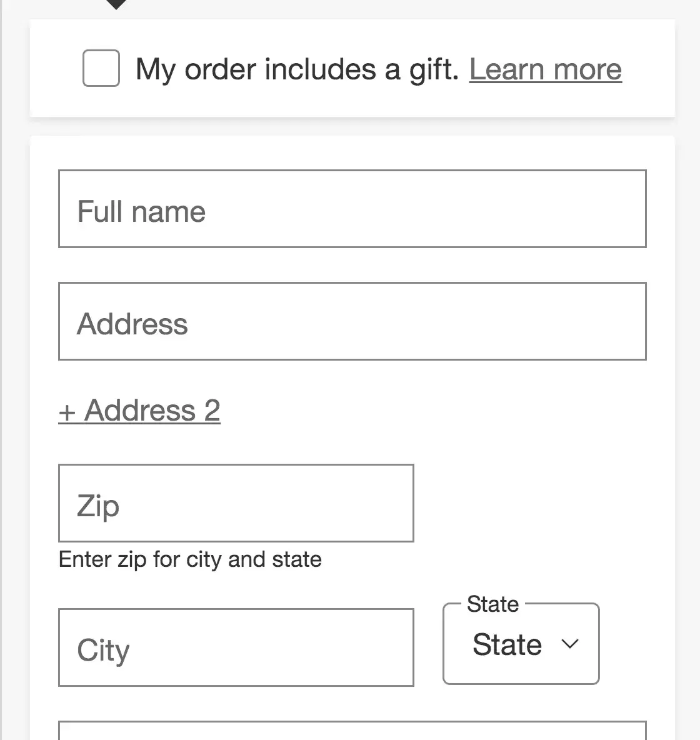Open the Learn more link
Screen dimensions: 700x740
point(545,69)
